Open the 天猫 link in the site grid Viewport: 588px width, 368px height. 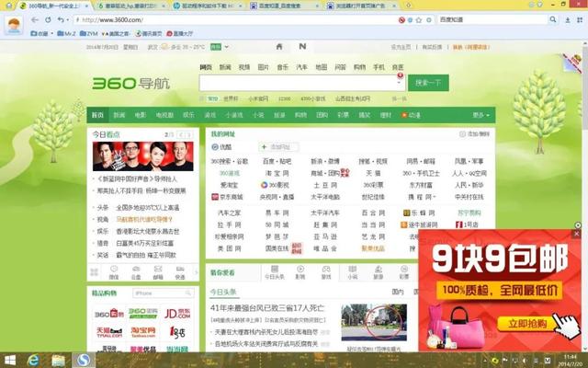click(373, 174)
